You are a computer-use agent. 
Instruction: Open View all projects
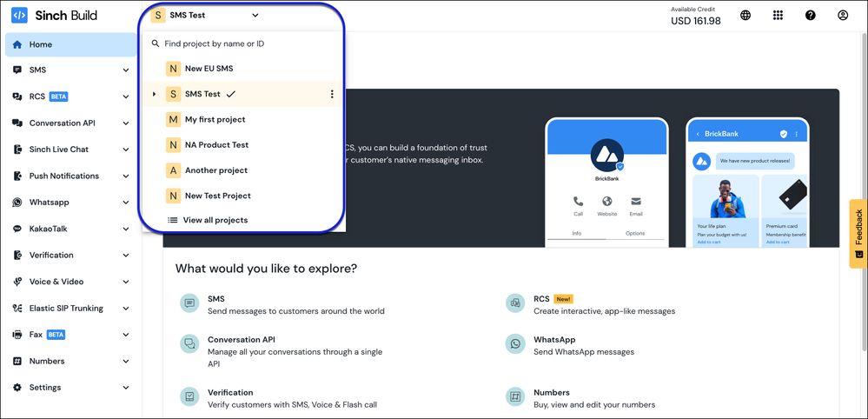(x=209, y=220)
